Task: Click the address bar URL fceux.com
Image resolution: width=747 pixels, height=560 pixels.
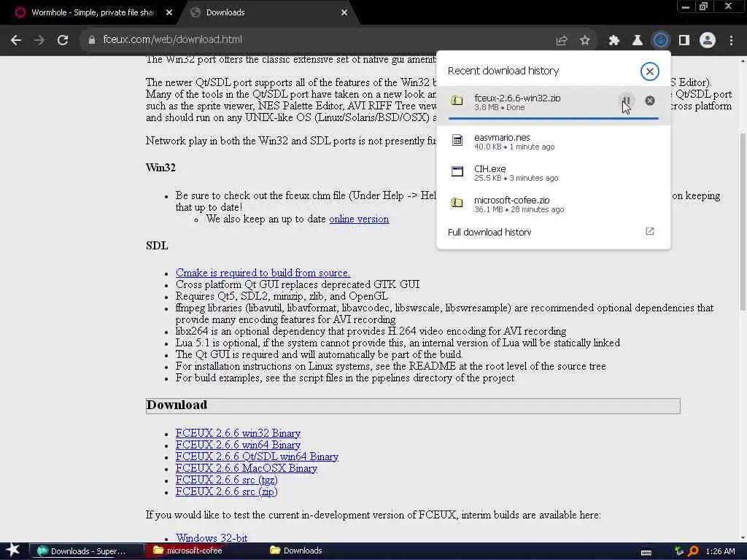Action: point(172,39)
